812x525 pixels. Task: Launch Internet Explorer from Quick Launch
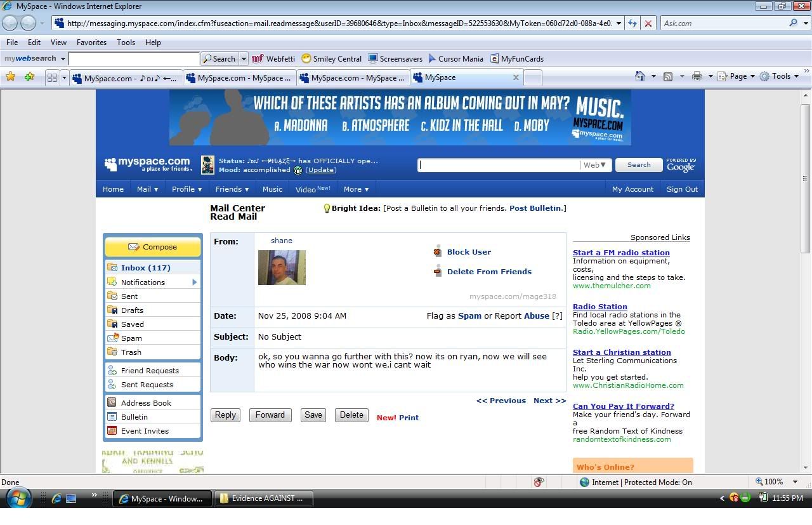tap(56, 498)
